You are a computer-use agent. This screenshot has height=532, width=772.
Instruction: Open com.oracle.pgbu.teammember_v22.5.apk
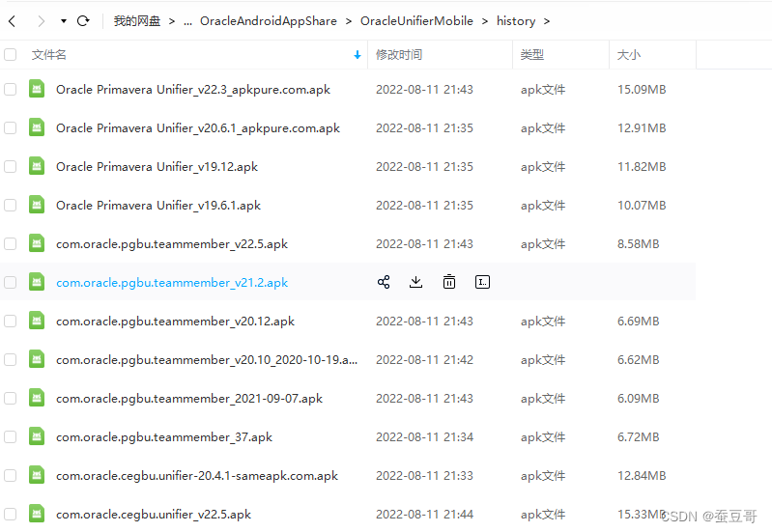click(x=172, y=244)
